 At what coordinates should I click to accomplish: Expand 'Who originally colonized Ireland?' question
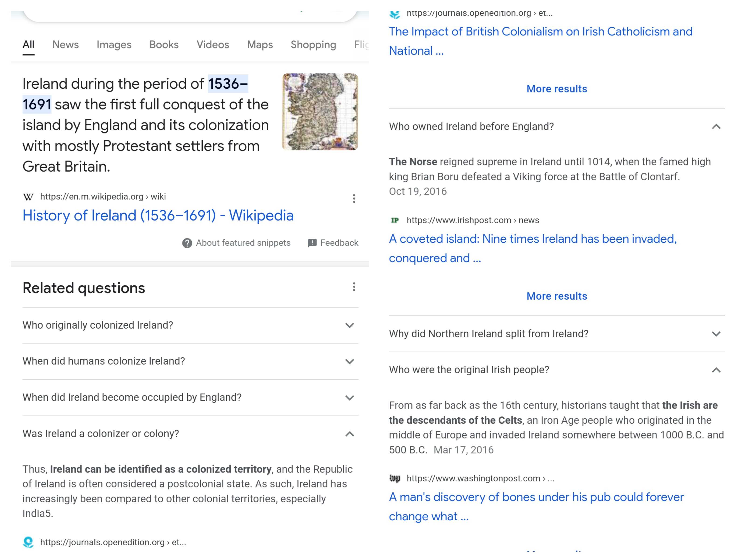[350, 325]
